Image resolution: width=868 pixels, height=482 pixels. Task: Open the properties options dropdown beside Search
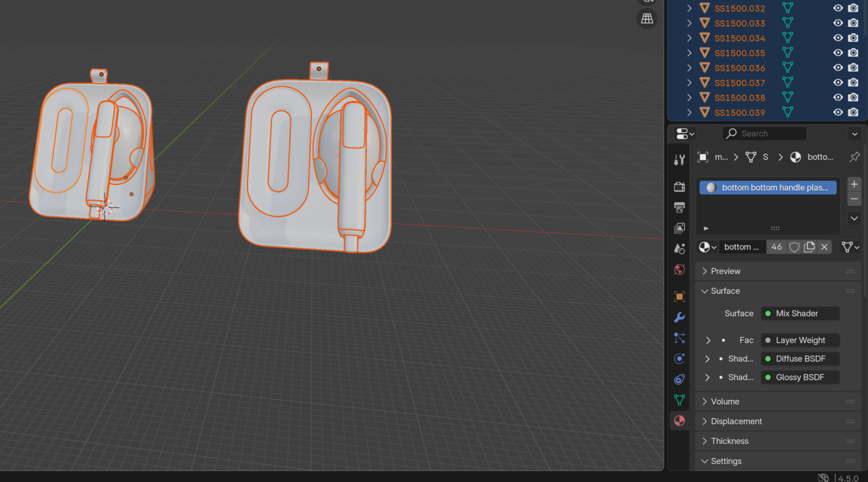tap(854, 134)
